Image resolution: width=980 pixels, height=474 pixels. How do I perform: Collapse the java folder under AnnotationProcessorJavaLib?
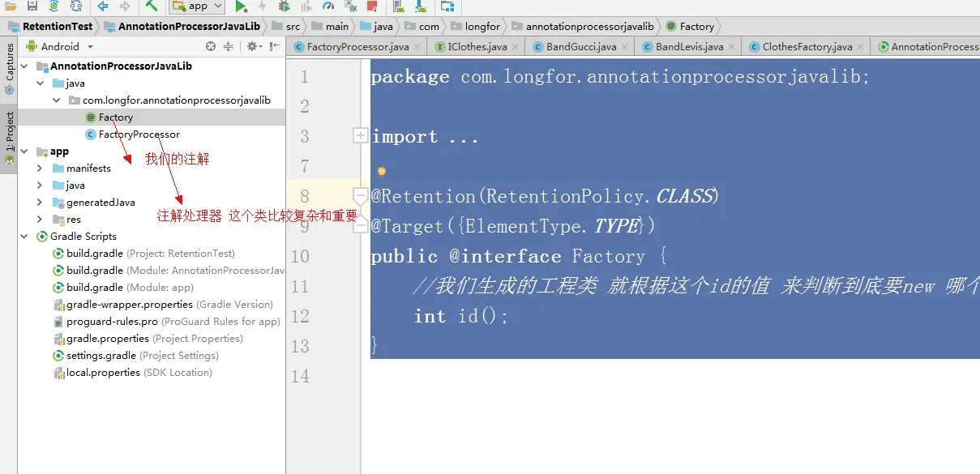pyautogui.click(x=40, y=83)
